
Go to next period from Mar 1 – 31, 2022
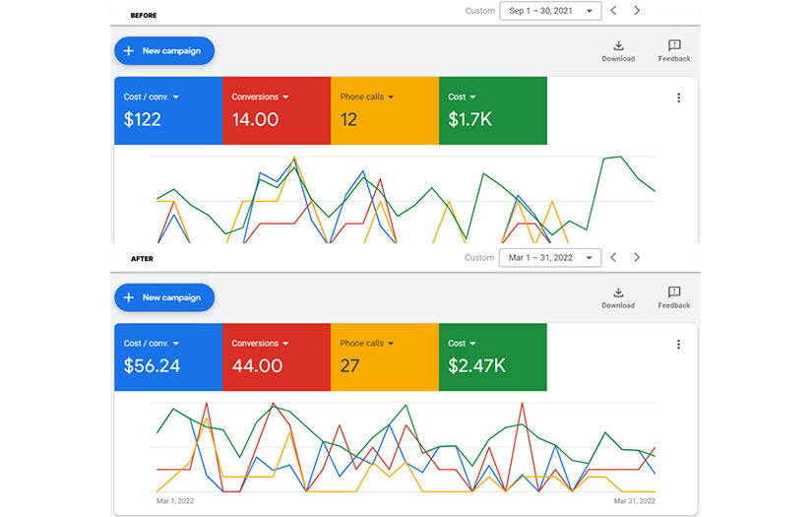[x=637, y=257]
